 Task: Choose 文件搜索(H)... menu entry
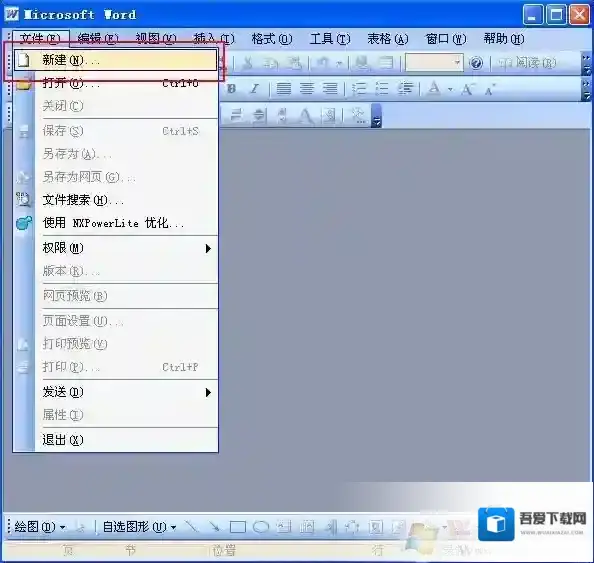point(116,200)
